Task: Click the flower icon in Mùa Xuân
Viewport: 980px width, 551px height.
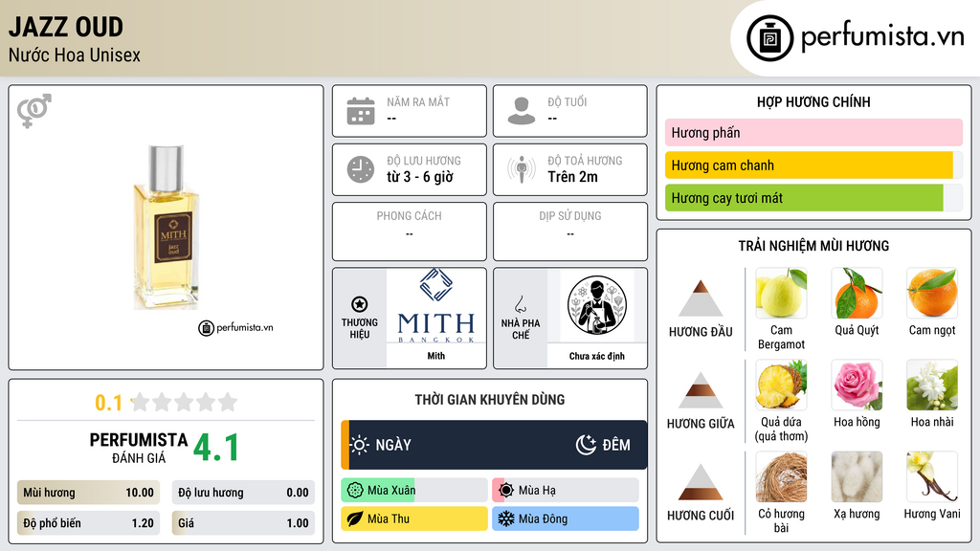Action: [355, 491]
